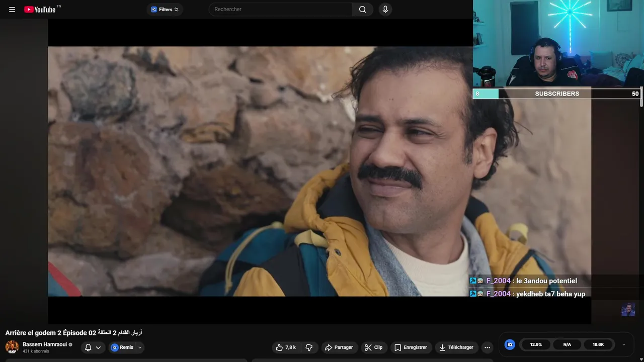Screen dimensions: 644x362
Task: Click the chat message 'yekdheb ta7 beha yup'
Action: [550, 294]
